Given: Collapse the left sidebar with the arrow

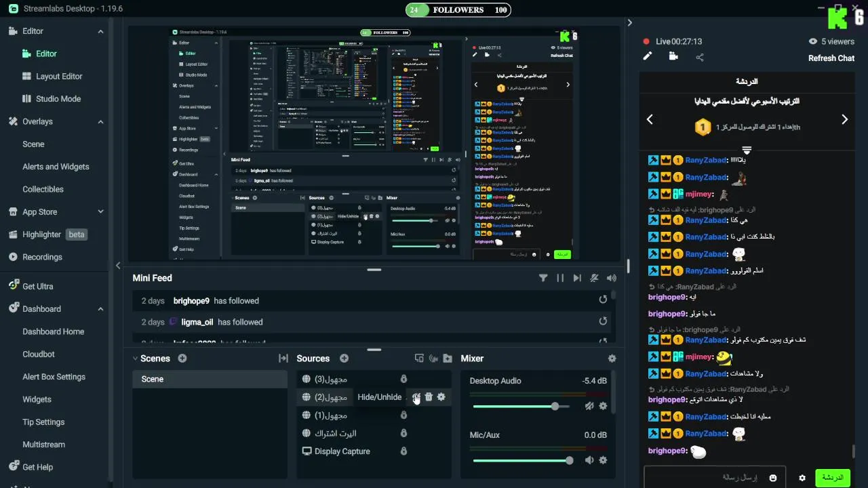Looking at the screenshot, I should tap(118, 266).
